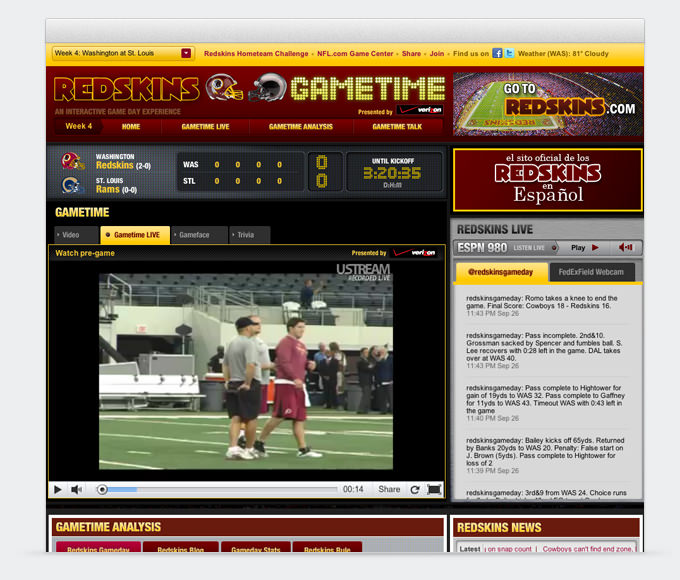
Task: Click the Redskins helmet logo in header
Action: pos(224,88)
